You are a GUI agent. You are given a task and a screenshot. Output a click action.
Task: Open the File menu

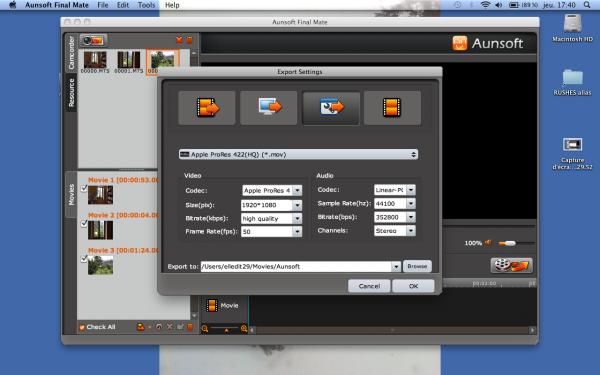click(x=103, y=5)
